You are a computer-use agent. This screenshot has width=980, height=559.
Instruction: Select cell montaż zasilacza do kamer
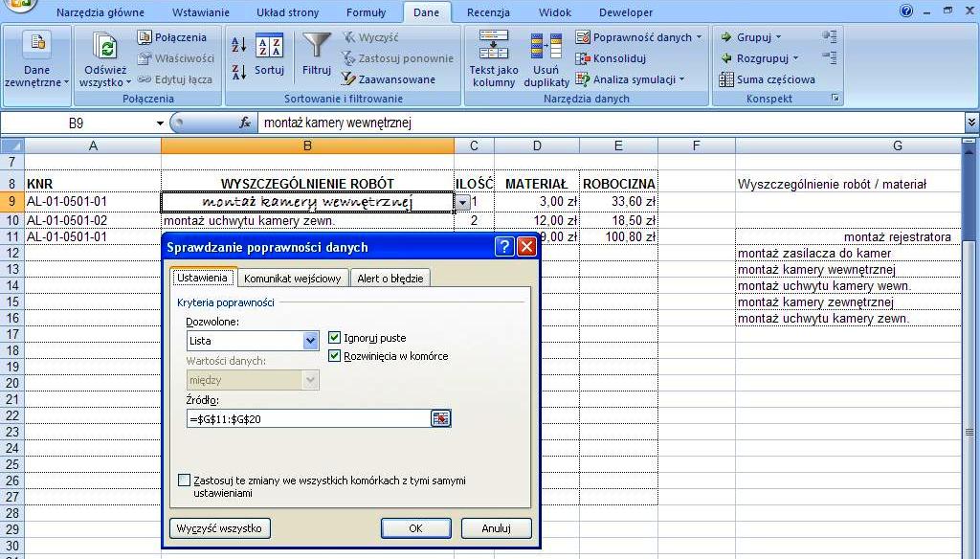(848, 254)
